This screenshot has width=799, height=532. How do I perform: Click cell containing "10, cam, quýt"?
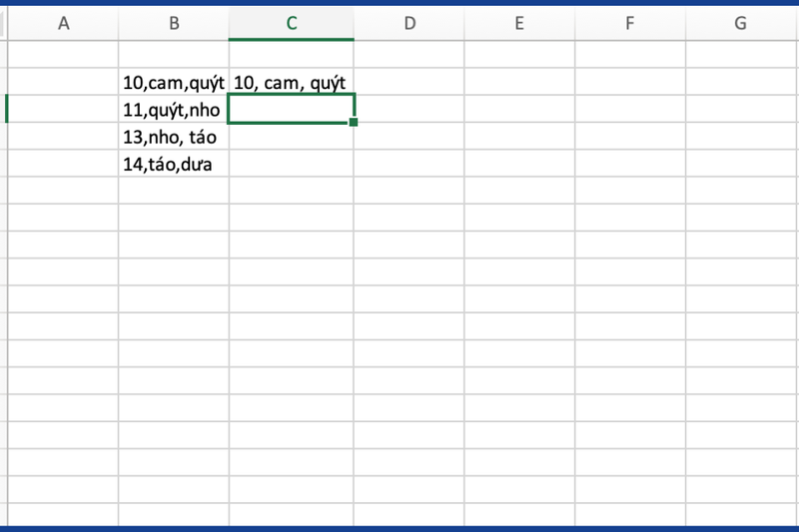[292, 82]
